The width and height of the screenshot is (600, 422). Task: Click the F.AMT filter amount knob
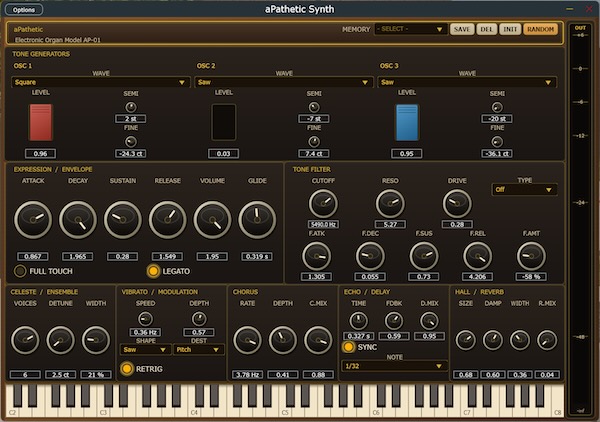[531, 256]
